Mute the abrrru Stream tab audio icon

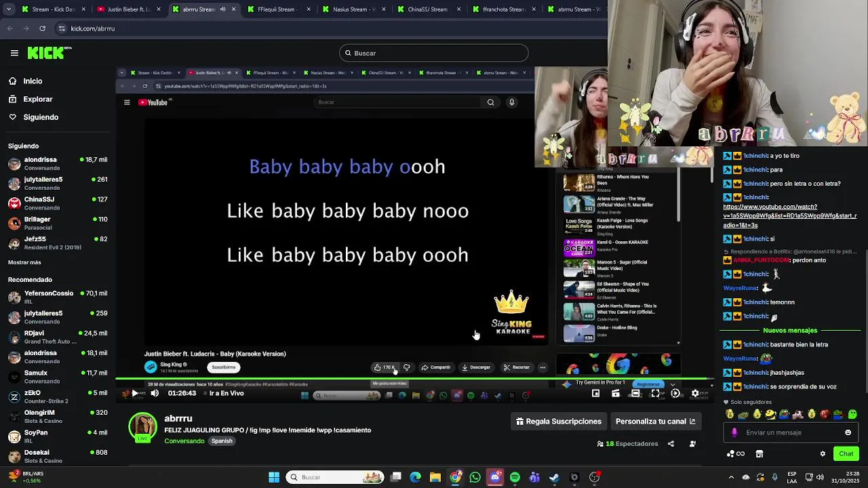(x=222, y=9)
